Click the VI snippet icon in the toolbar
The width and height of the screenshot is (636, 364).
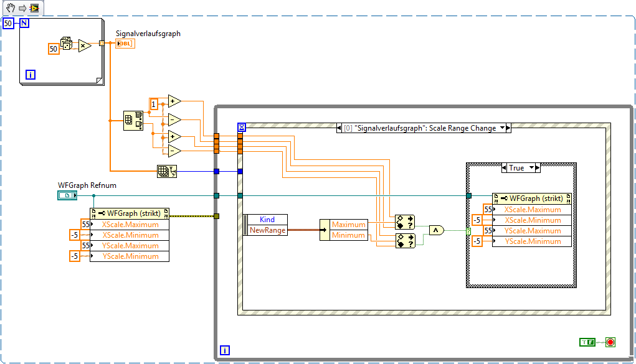(x=34, y=7)
